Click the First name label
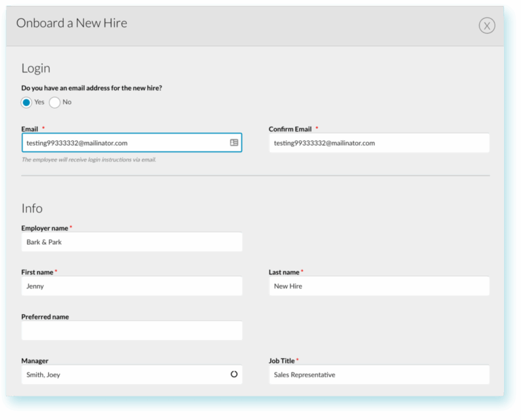Image resolution: width=521 pixels, height=420 pixels. [37, 272]
